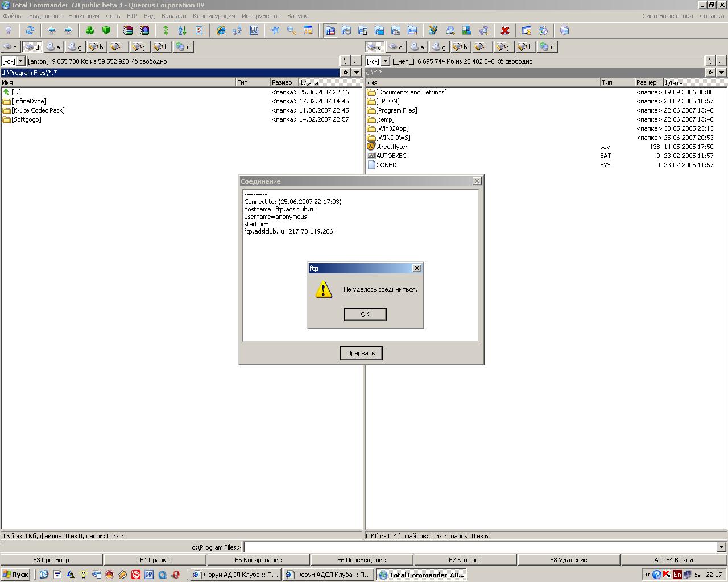Open the FTP menu
728x582 pixels.
tap(132, 16)
